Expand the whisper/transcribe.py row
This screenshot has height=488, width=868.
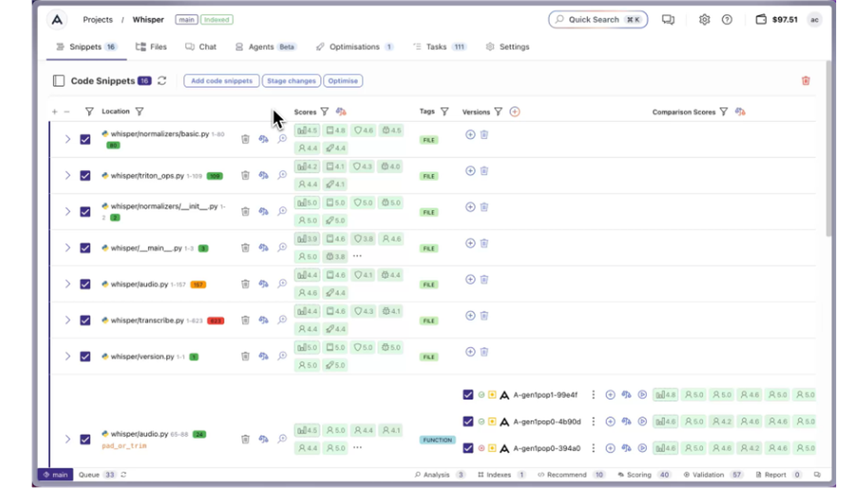pos(67,320)
